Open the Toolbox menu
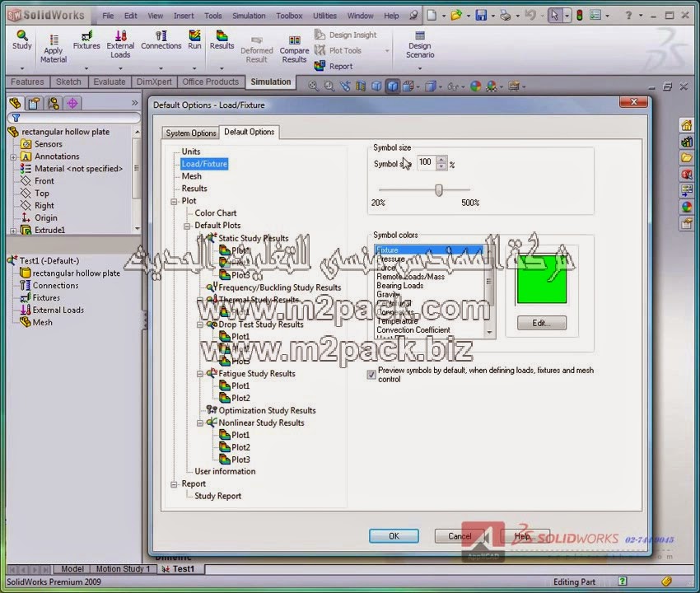This screenshot has height=593, width=700. 289,16
